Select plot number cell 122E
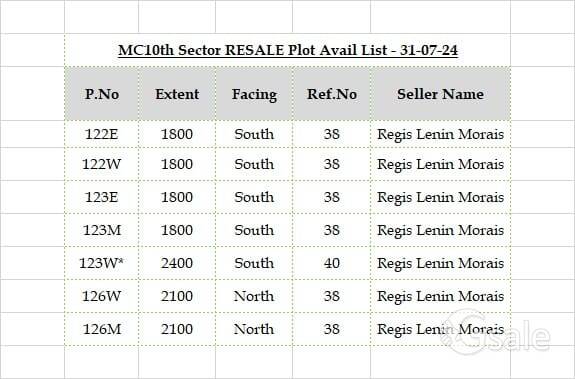Viewport: 575px width, 379px height. tap(102, 134)
